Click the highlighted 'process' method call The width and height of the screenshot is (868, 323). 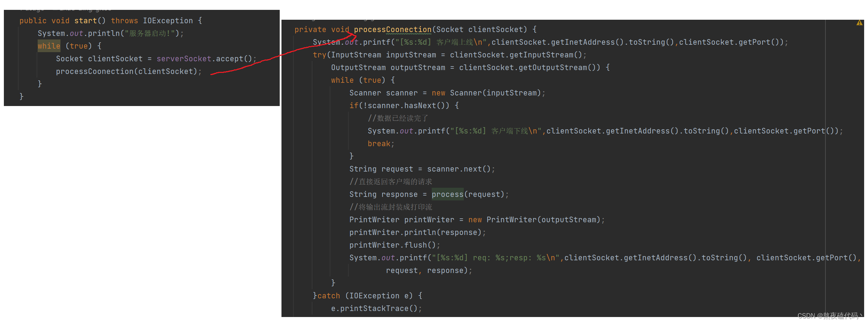pos(448,194)
